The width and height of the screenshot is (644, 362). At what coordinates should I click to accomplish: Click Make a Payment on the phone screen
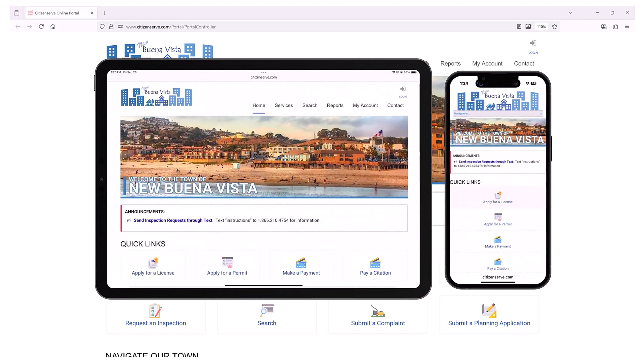point(498,246)
